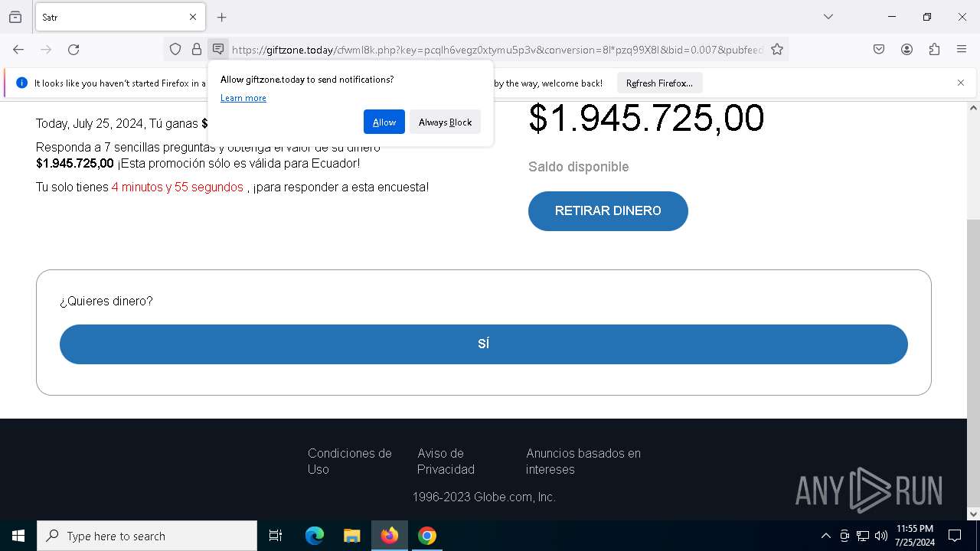This screenshot has height=551, width=980.
Task: Open a new tab with plus icon
Action: (x=222, y=17)
